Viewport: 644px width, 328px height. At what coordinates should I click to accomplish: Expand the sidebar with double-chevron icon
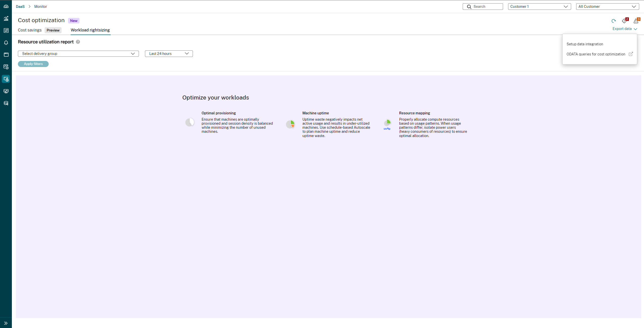(x=6, y=323)
